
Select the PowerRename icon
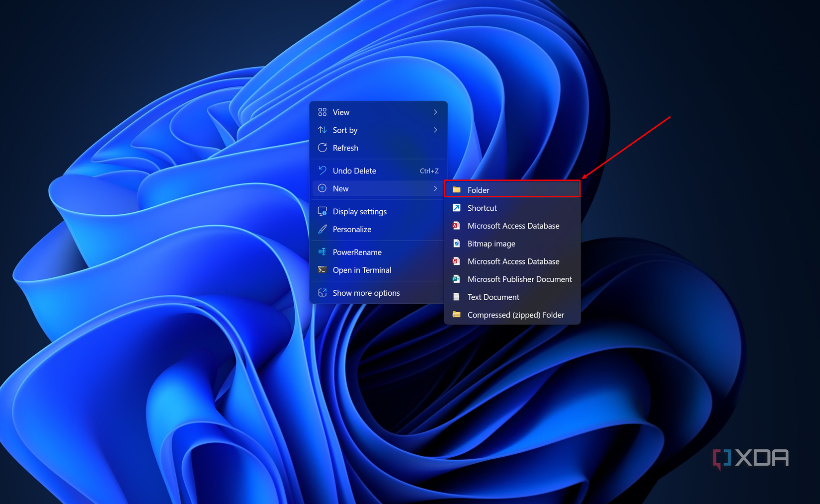[x=322, y=252]
